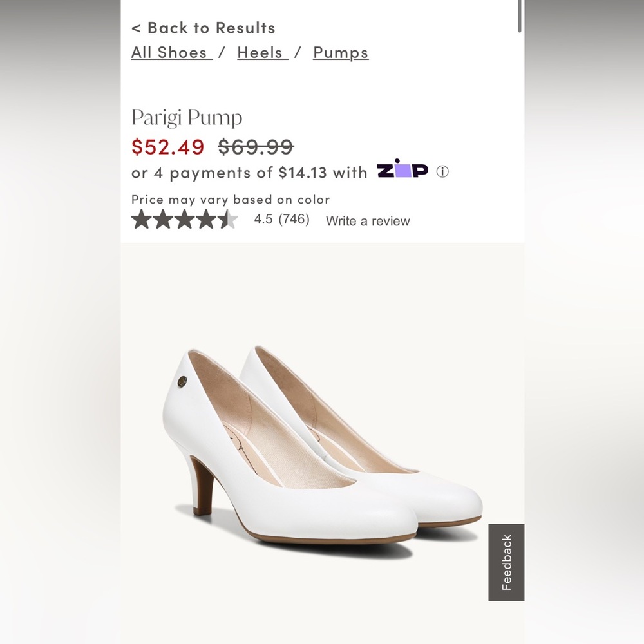
Task: Navigate back to search results
Action: click(x=203, y=28)
